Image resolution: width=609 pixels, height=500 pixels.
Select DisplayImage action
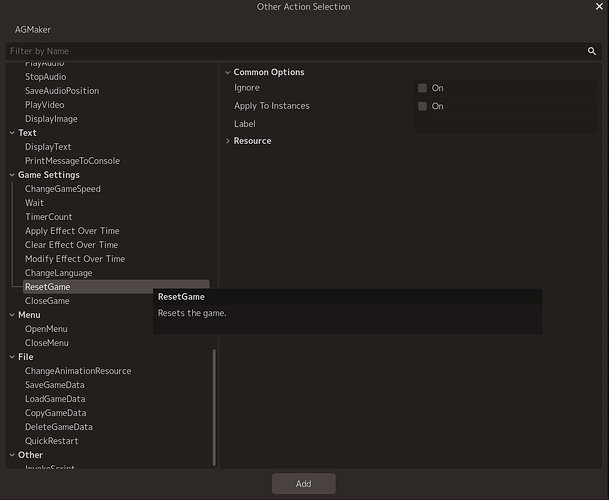[x=51, y=119]
